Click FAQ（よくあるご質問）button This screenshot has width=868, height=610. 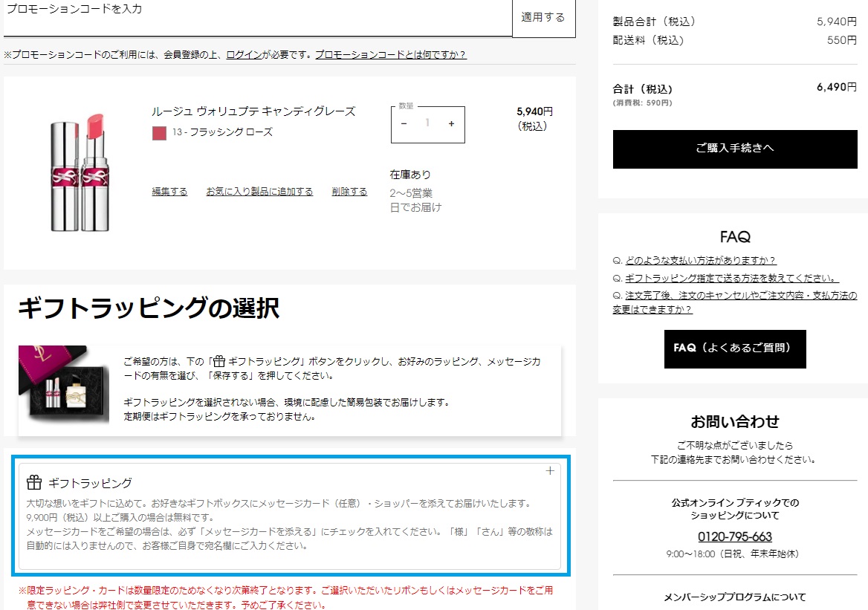[x=735, y=348]
